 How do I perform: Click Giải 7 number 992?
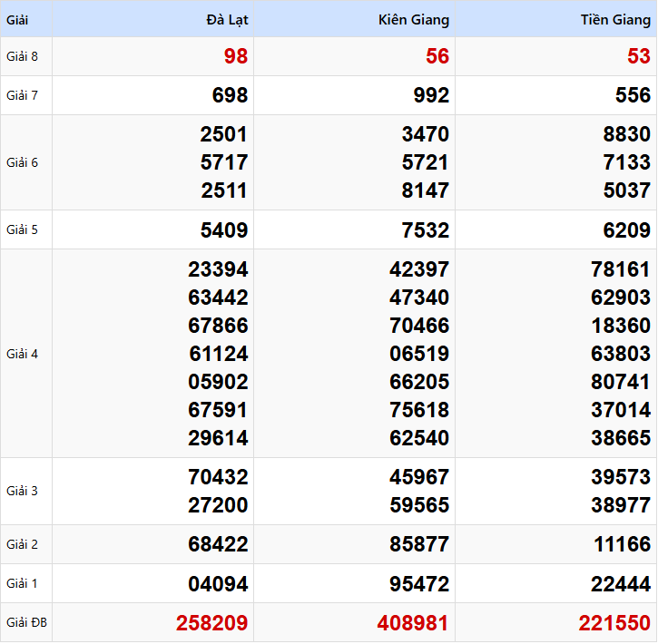click(431, 95)
